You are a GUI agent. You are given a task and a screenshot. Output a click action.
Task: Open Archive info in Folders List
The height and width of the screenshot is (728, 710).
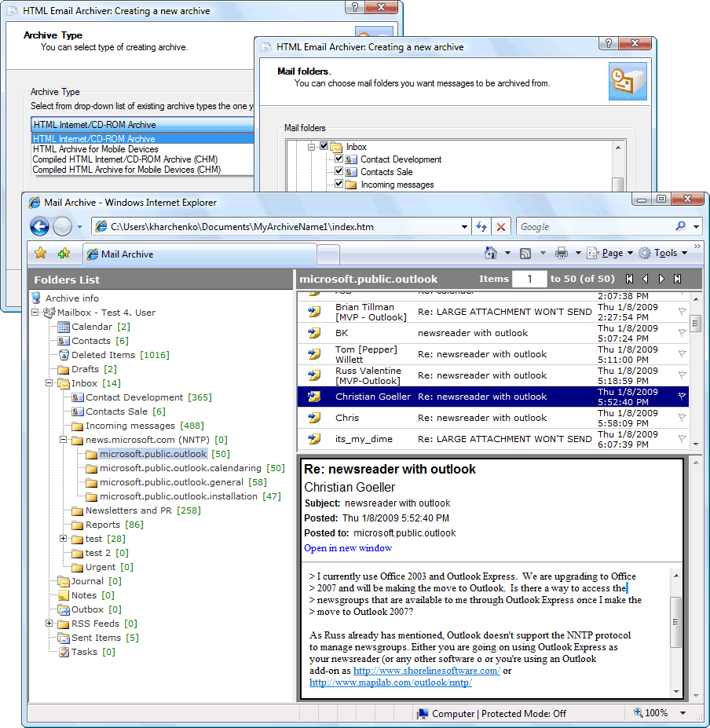72,298
